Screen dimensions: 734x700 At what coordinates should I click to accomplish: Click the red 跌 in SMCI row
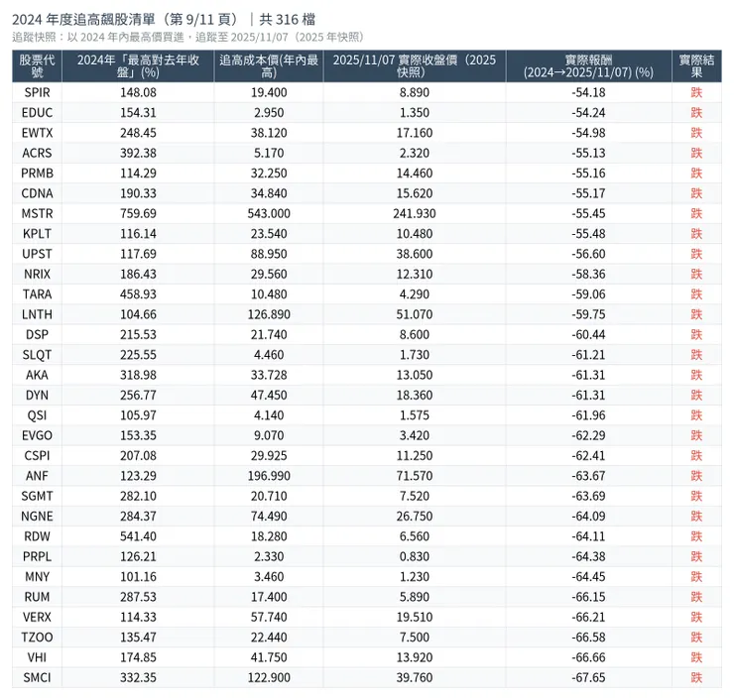pyautogui.click(x=696, y=677)
